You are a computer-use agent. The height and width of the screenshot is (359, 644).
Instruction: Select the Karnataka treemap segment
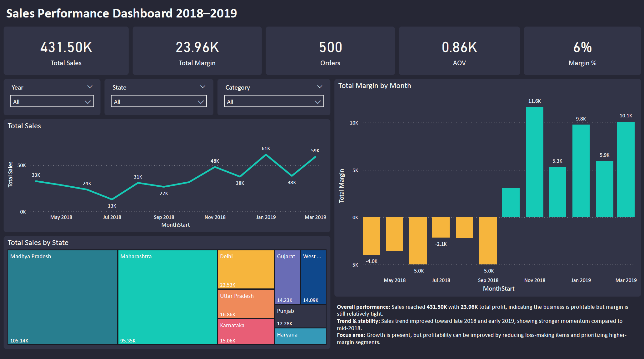click(246, 332)
